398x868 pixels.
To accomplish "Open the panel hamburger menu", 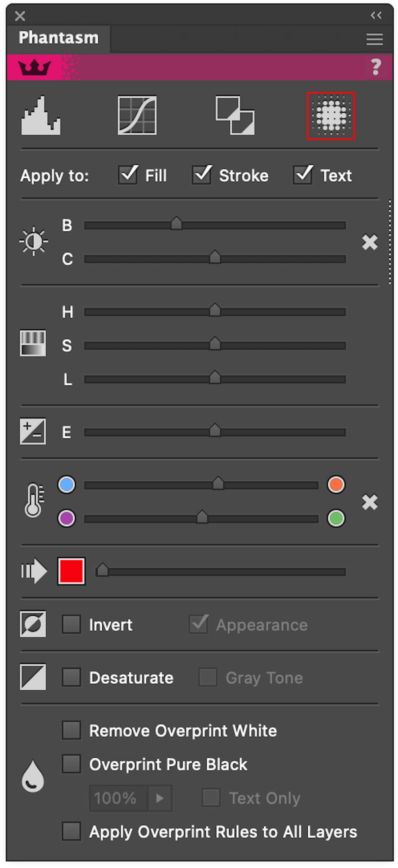I will 374,39.
